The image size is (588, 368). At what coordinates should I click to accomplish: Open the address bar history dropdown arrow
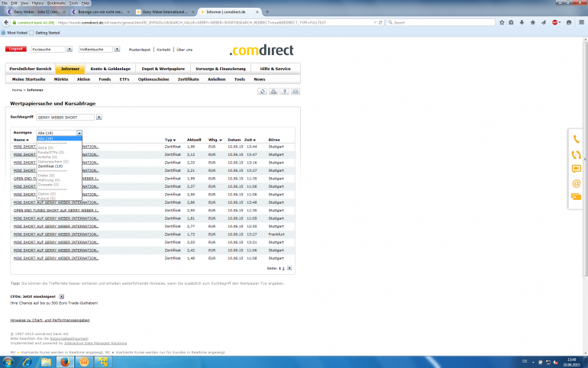[x=375, y=22]
